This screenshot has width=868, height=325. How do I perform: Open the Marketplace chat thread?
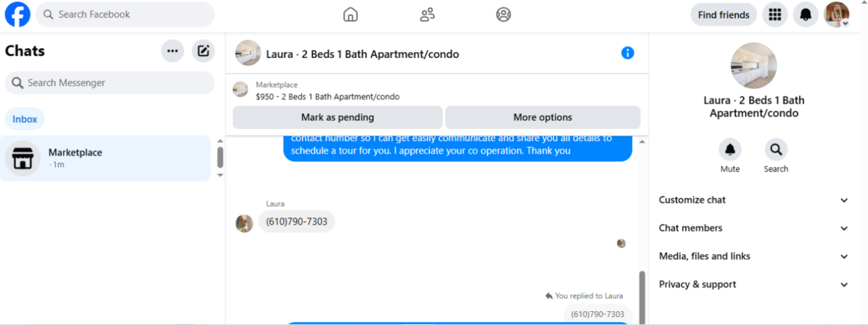point(105,158)
